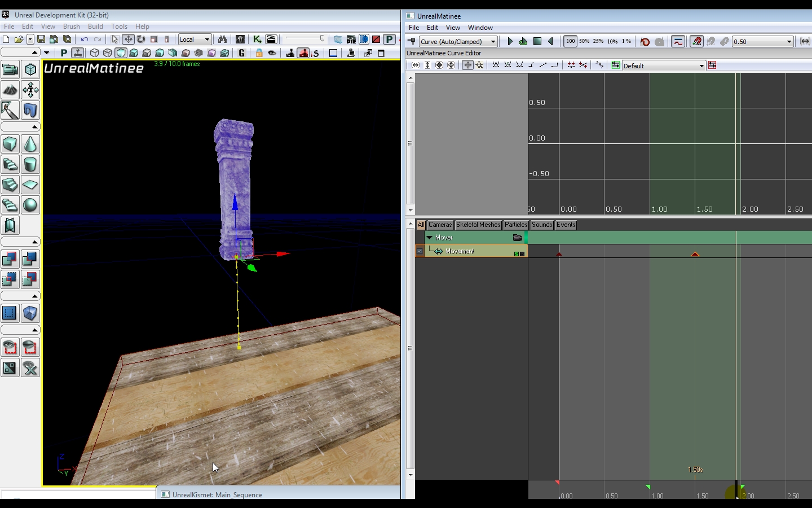Select the keyframe marker at 1.50s
Viewport: 812px width, 508px height.
click(695, 254)
